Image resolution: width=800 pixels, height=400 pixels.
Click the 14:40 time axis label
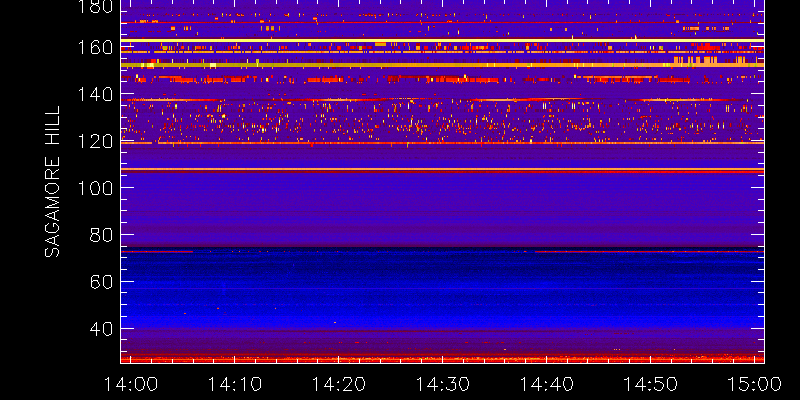tap(546, 384)
